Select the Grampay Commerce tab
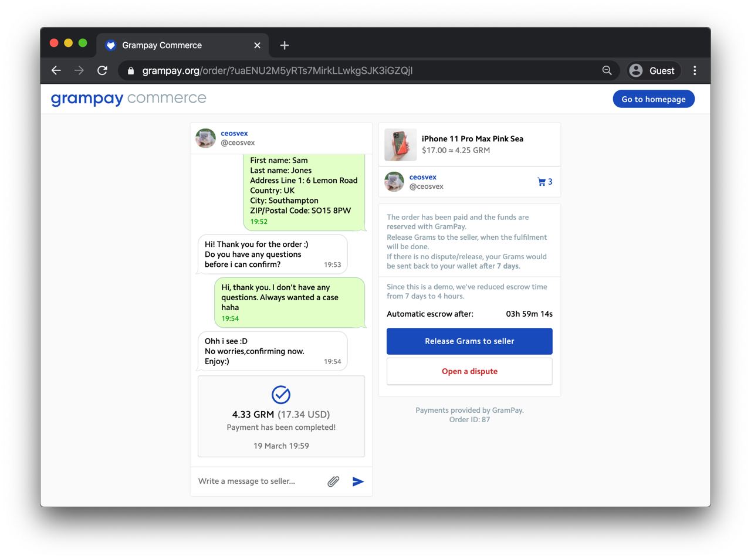The width and height of the screenshot is (751, 560). (x=182, y=45)
